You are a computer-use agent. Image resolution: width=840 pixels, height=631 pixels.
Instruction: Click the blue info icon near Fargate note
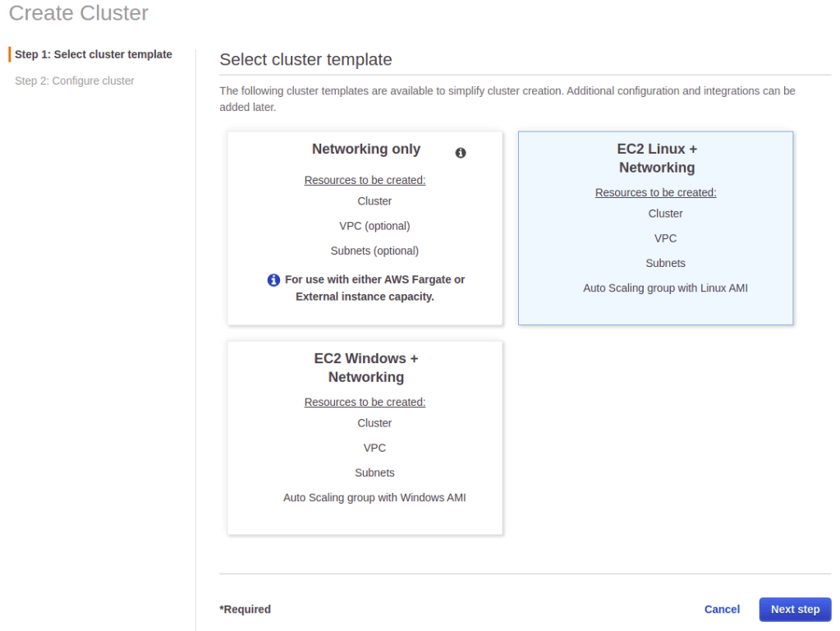click(x=274, y=280)
